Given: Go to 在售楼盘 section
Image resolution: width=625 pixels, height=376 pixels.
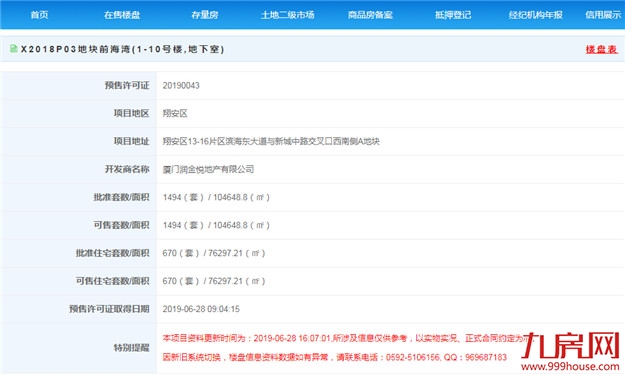Looking at the screenshot, I should click(122, 15).
